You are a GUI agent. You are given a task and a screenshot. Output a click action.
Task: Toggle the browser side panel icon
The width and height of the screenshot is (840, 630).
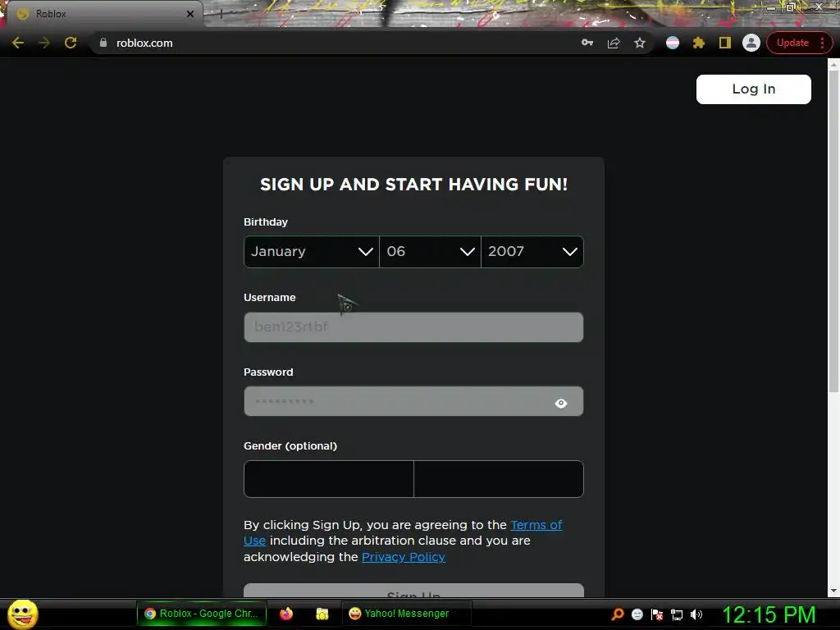(725, 43)
